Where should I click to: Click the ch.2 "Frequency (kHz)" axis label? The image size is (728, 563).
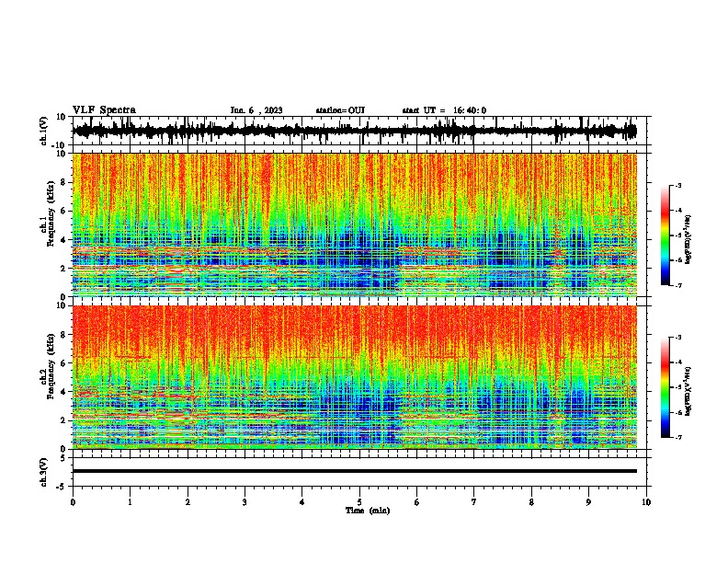51,366
